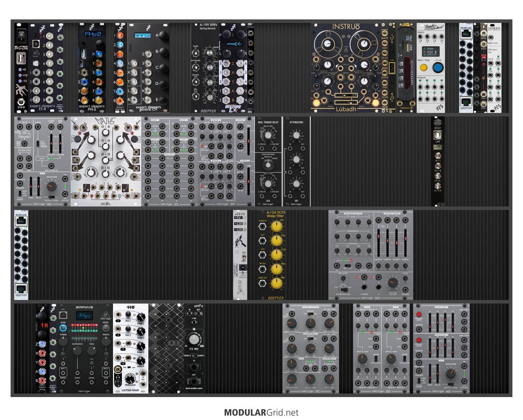Screen dimensions: 523x420
Task: Click the 'Lúbadh' label text
Action: click(x=346, y=109)
